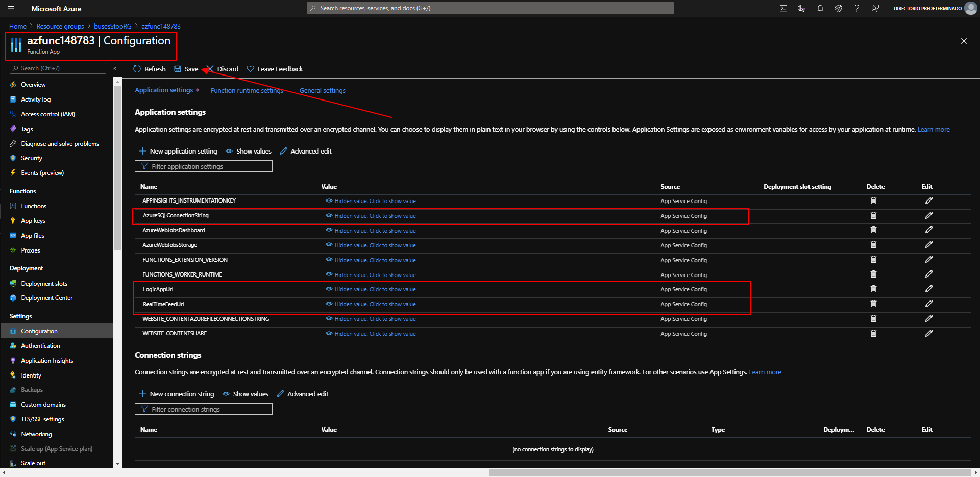Select the Application settings tab
The image size is (980, 477).
coord(167,90)
